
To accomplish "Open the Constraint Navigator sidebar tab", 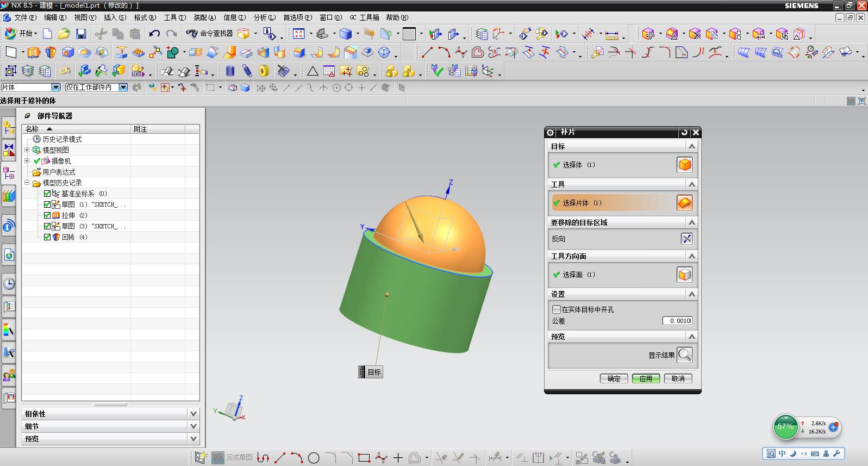I will [9, 151].
